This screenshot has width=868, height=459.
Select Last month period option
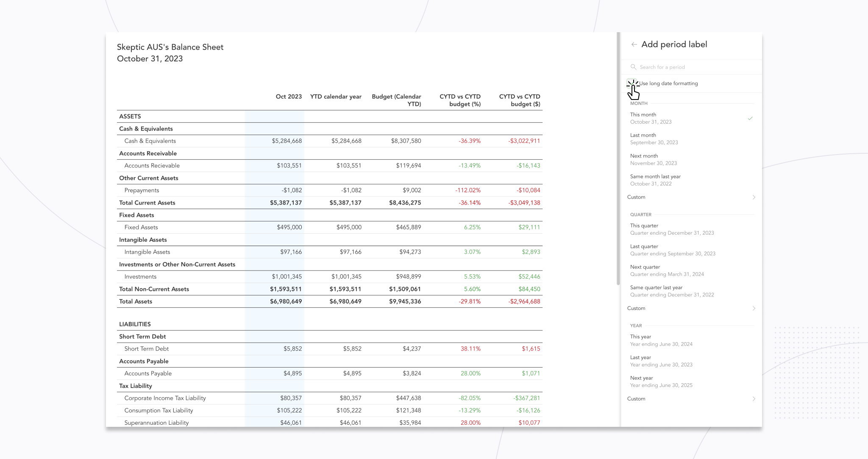pos(691,139)
